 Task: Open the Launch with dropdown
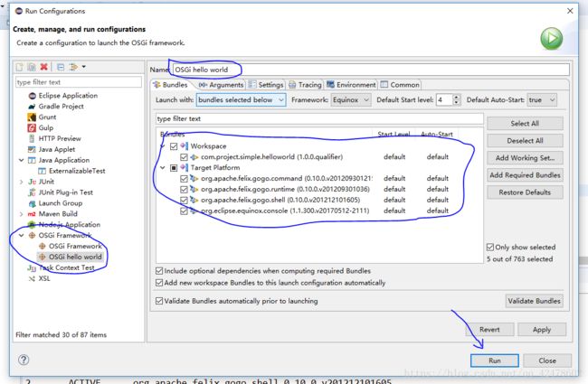242,100
